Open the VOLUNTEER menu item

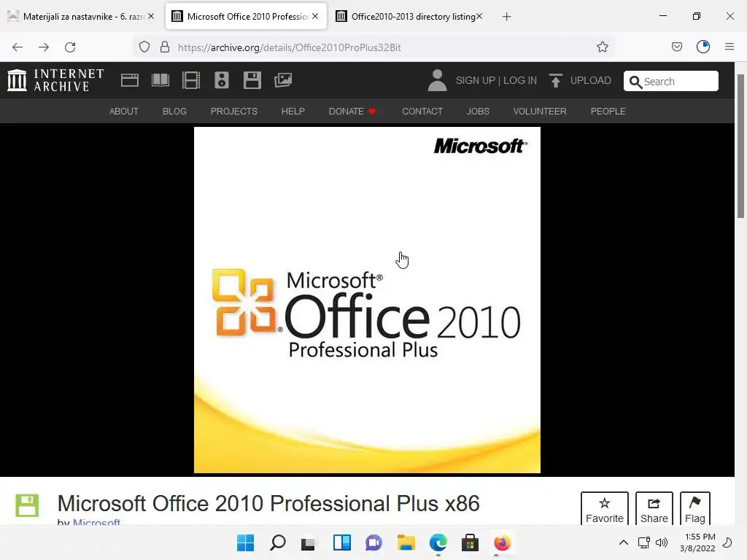tap(540, 112)
